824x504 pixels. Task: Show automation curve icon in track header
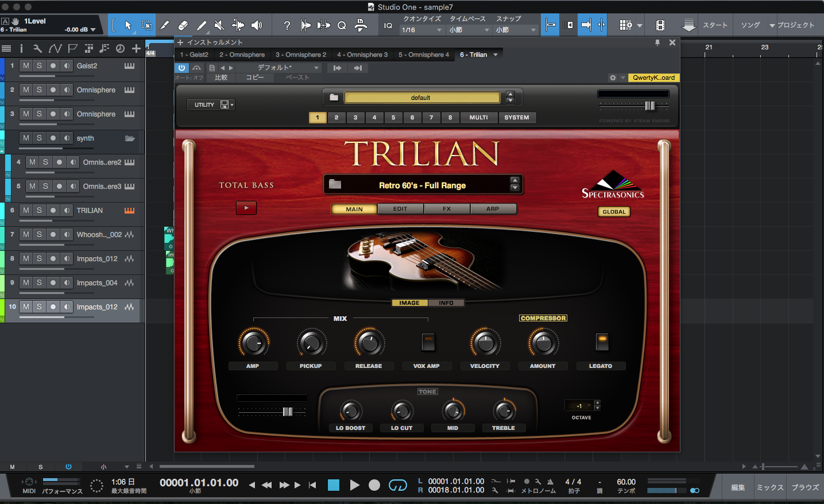55,49
